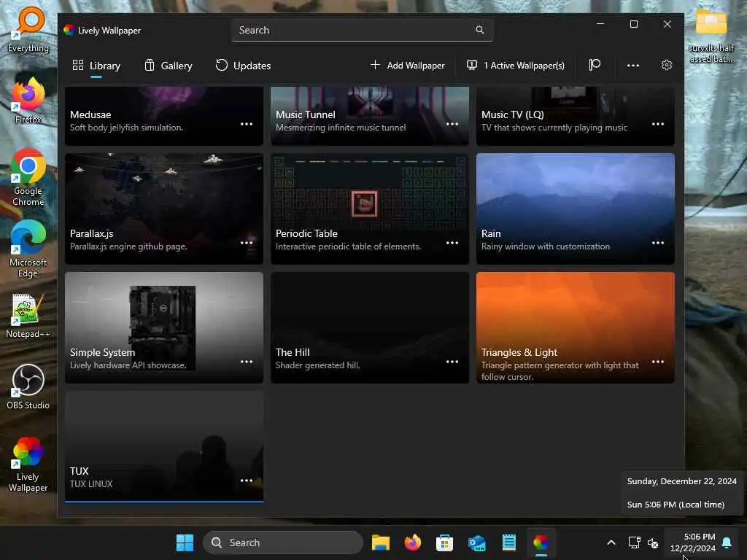Open options menu for The Hill wallpaper

tap(452, 362)
